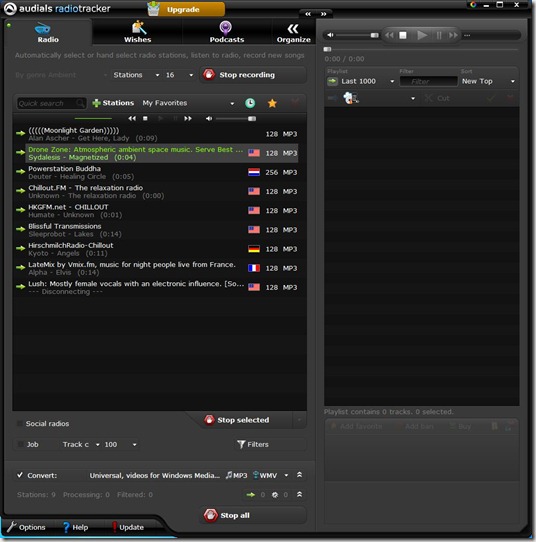Mute the station player speaker icon

[x=209, y=119]
